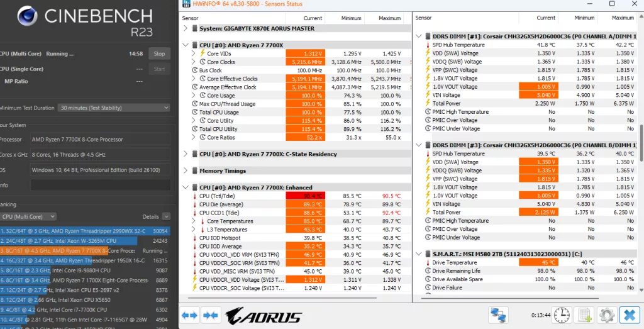Expand the Memory Timings group
Image resolution: width=644 pixels, height=329 pixels.
pyautogui.click(x=186, y=170)
